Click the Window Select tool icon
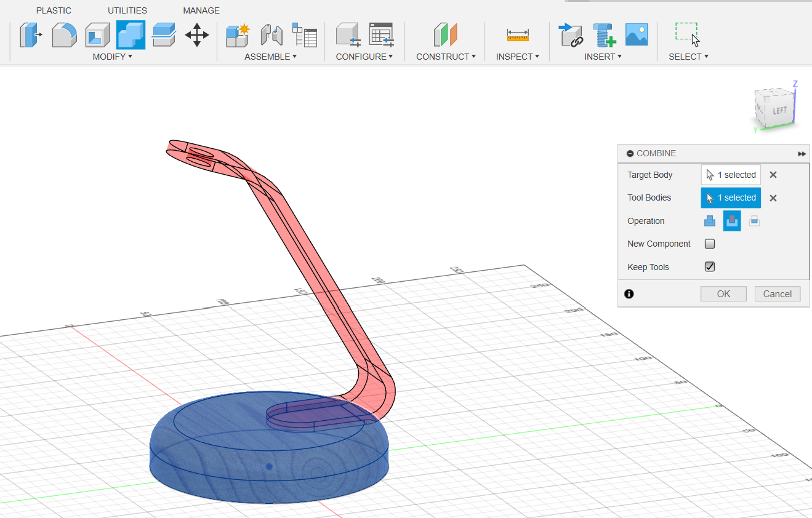 click(x=688, y=35)
